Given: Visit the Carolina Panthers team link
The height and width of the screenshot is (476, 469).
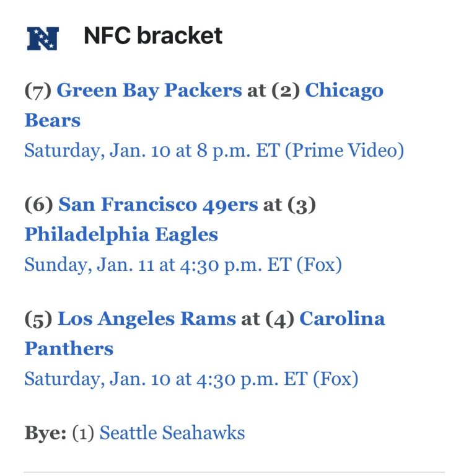Looking at the screenshot, I should point(342,319).
